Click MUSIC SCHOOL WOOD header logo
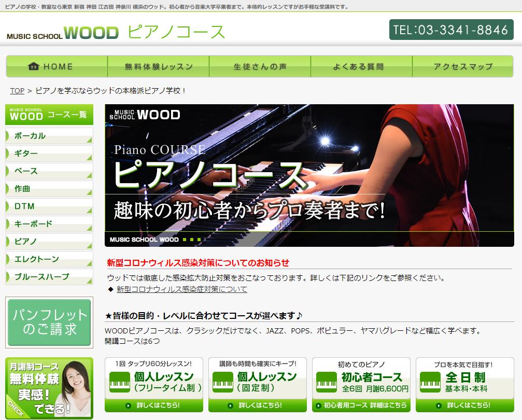This screenshot has height=420, width=522. click(63, 33)
